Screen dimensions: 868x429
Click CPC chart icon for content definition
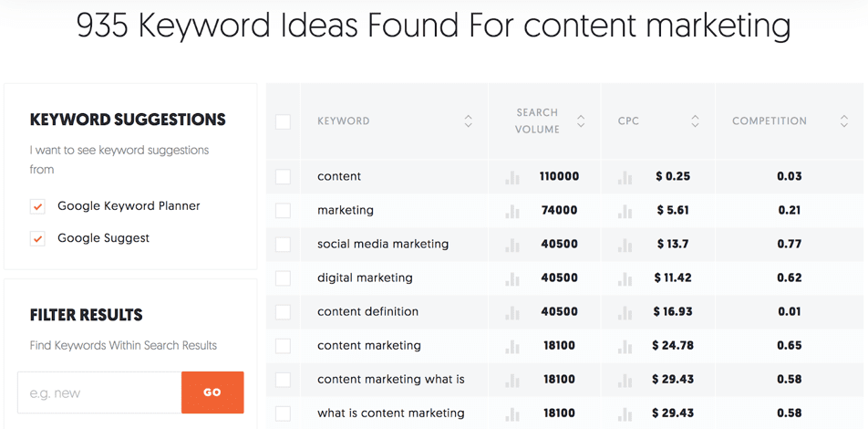point(625,313)
